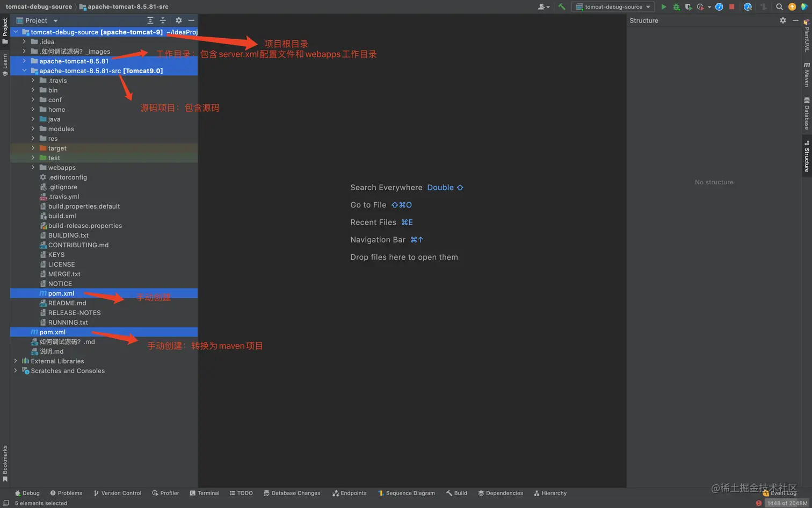Viewport: 812px width, 508px height.
Task: Stop the running process red square
Action: [731, 7]
